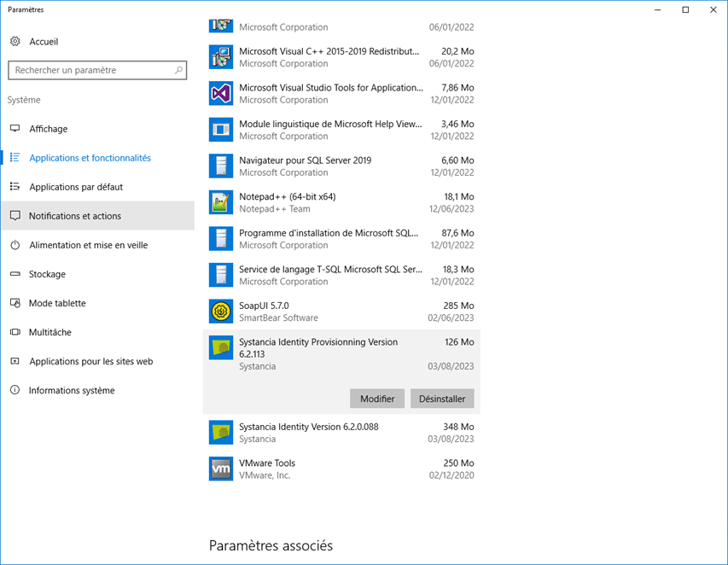Click the Modifier button
The image size is (728, 565).
pyautogui.click(x=377, y=399)
